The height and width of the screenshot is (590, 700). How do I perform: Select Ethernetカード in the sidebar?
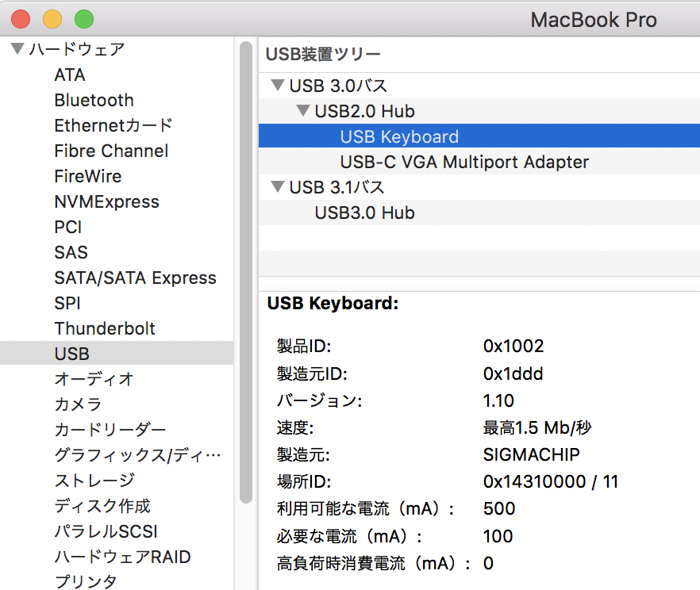(x=113, y=126)
